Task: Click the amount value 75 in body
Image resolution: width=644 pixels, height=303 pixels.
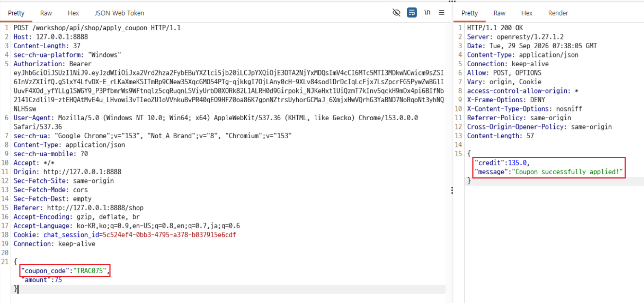Action: 58,280
